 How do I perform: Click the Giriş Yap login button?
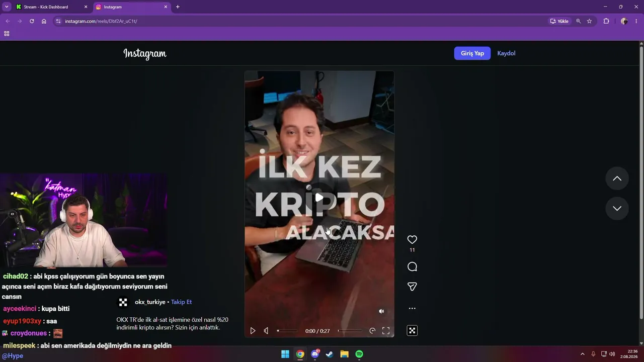coord(472,53)
